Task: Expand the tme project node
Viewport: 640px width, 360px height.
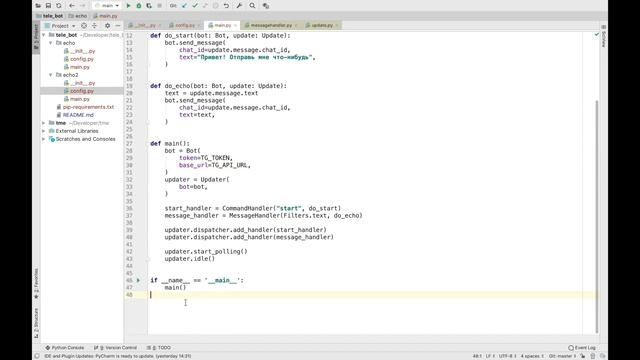Action: point(44,123)
